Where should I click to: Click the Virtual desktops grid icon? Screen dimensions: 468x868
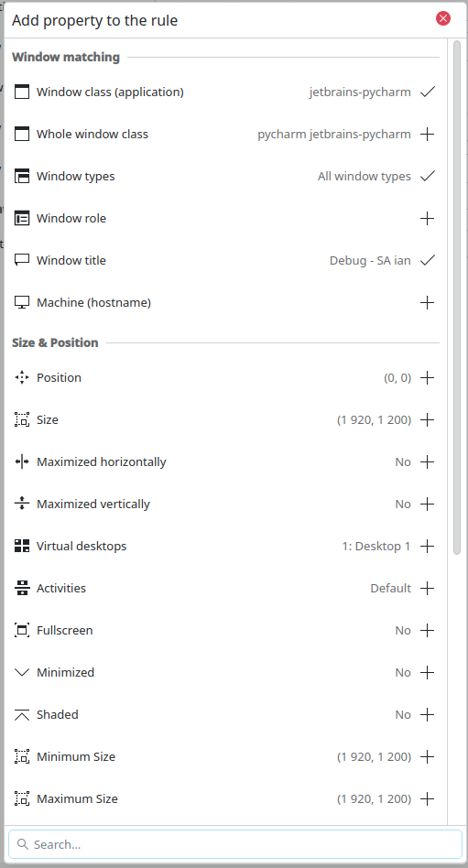coord(22,546)
